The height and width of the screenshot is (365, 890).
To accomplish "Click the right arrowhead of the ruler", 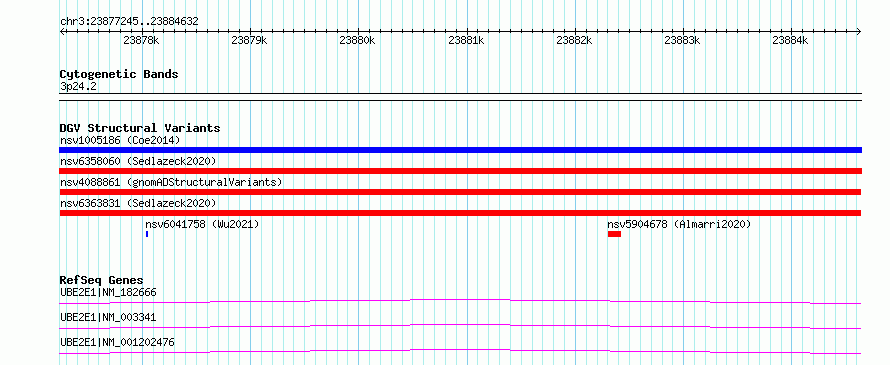I will 859,31.
